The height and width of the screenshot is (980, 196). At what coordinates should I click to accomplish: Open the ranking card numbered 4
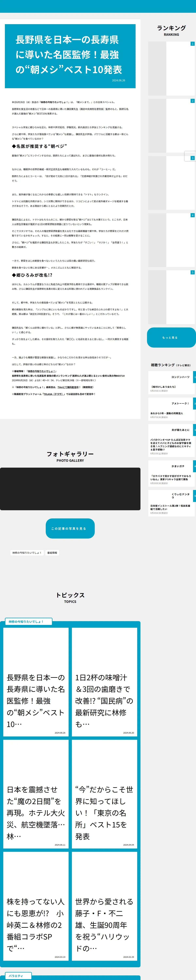tap(171, 240)
